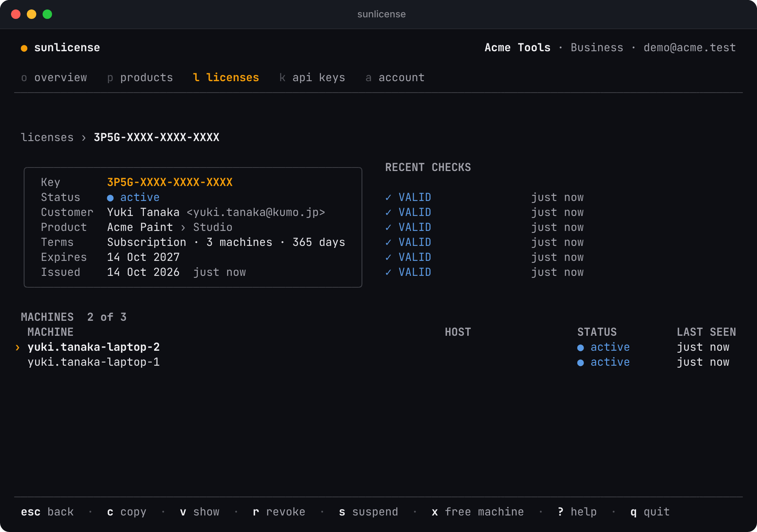Image resolution: width=757 pixels, height=532 pixels.
Task: Click the active status dot for yuki.tanaka-laptop-2
Action: [x=580, y=348]
